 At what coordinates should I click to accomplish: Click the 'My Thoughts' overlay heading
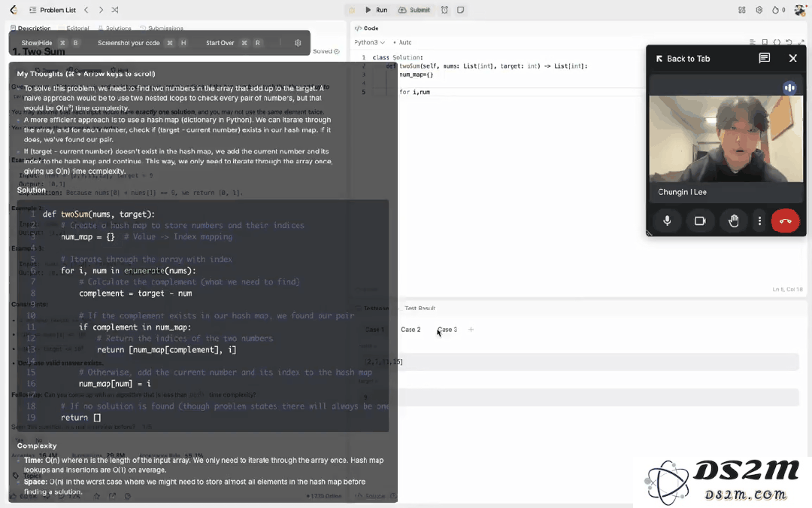coord(86,74)
